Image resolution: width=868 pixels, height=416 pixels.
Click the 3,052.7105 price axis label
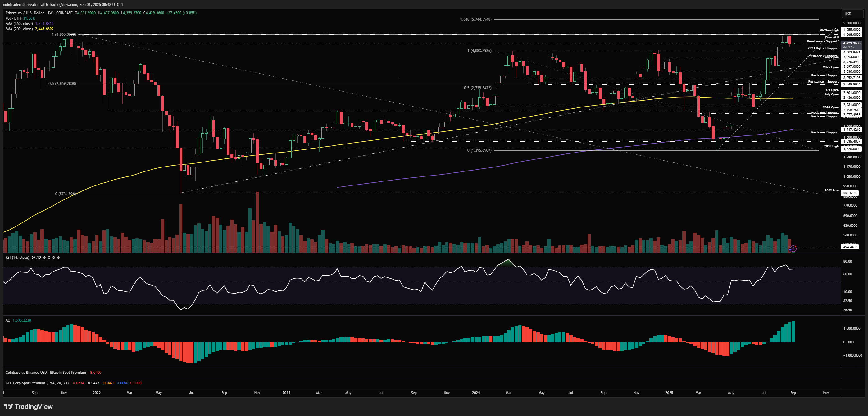[852, 78]
